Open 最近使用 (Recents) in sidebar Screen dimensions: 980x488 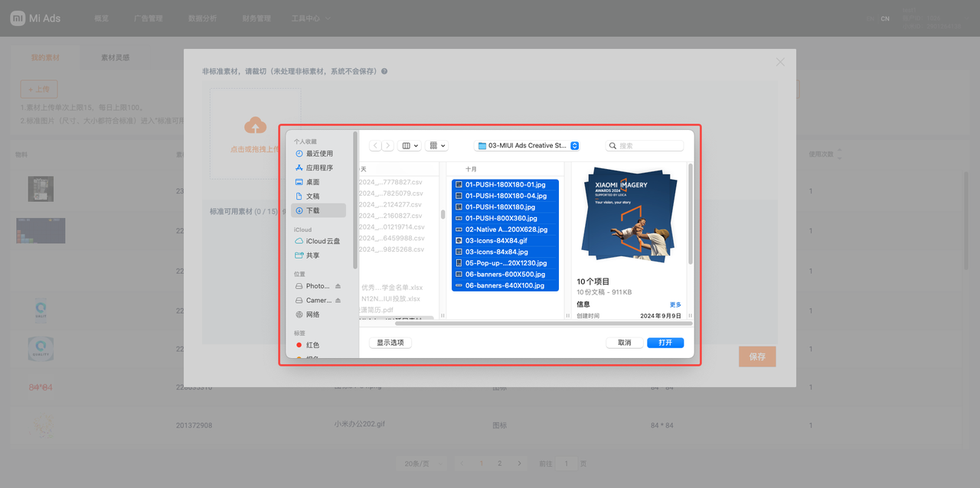point(318,154)
